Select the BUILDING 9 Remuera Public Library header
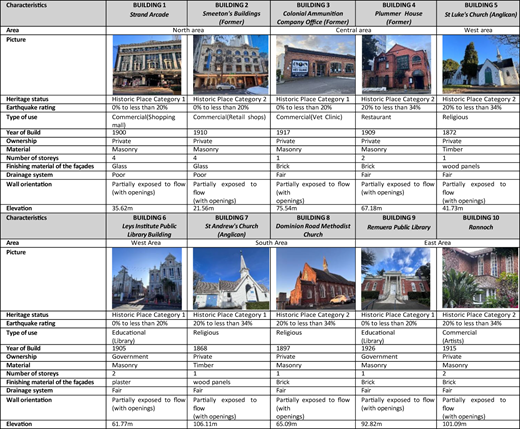The height and width of the screenshot is (429, 520). click(x=396, y=226)
